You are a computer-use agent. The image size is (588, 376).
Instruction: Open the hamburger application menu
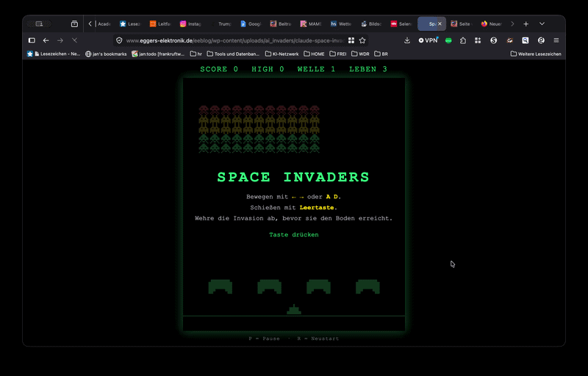click(556, 40)
